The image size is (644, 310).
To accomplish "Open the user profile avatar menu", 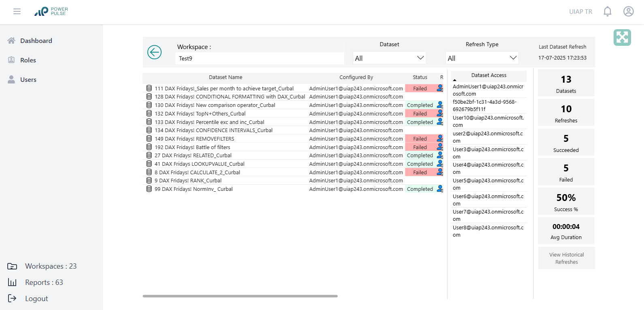I will (628, 11).
